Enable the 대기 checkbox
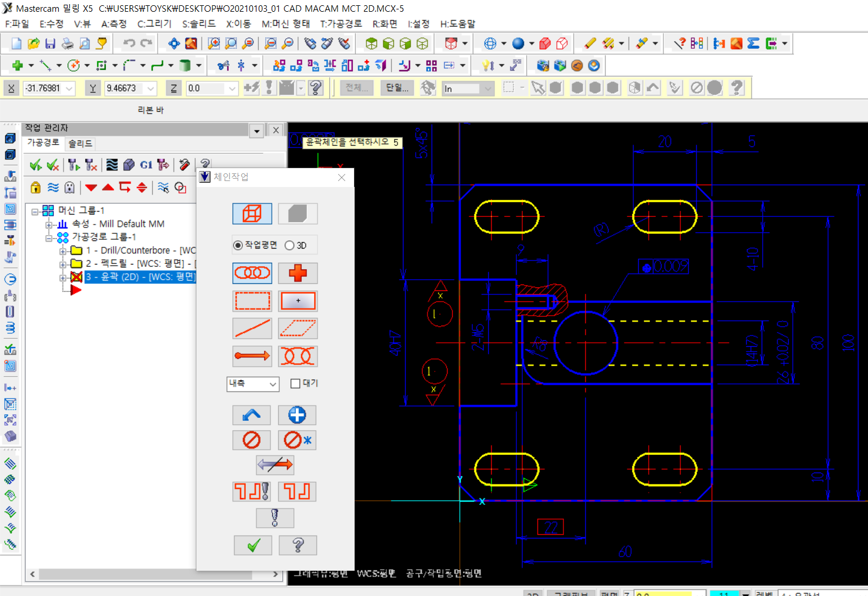868x596 pixels. point(295,383)
